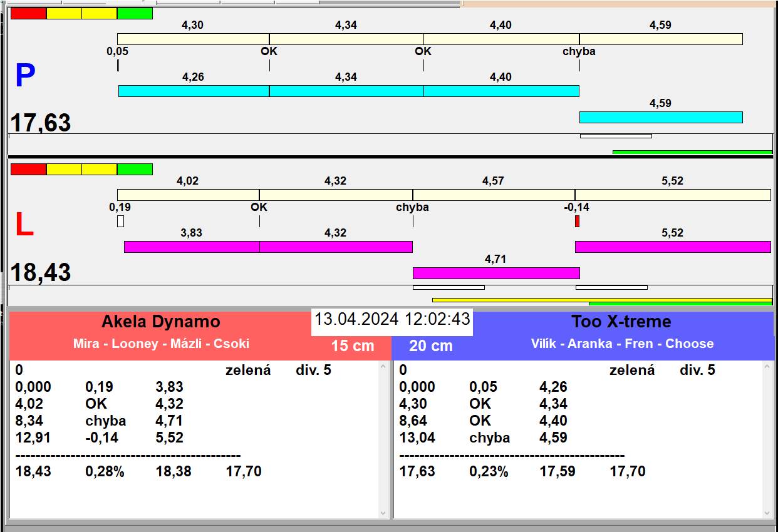Screen dimensions: 778x532
Task: Click the 17,63 total time in lane P
Action: tap(41, 123)
